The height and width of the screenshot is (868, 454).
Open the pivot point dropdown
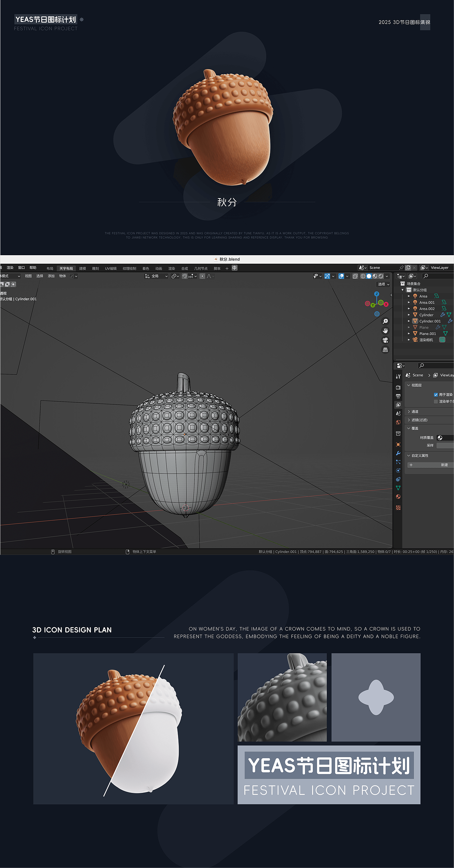click(x=175, y=276)
